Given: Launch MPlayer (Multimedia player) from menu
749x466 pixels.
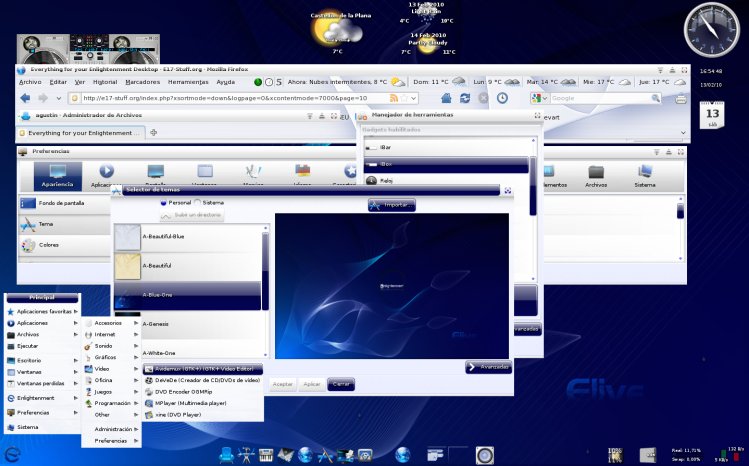Looking at the screenshot, I should click(x=203, y=403).
